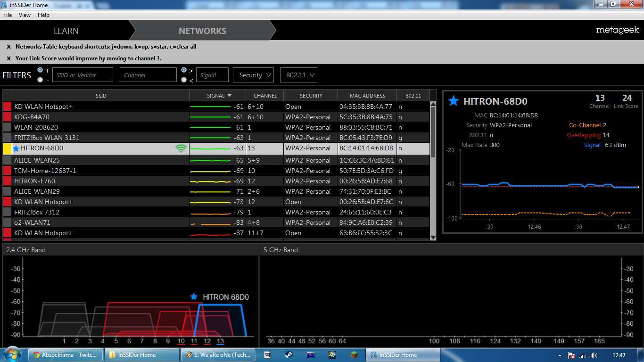
Task: Select the plus include radio for SSID filter
Action: [x=40, y=70]
